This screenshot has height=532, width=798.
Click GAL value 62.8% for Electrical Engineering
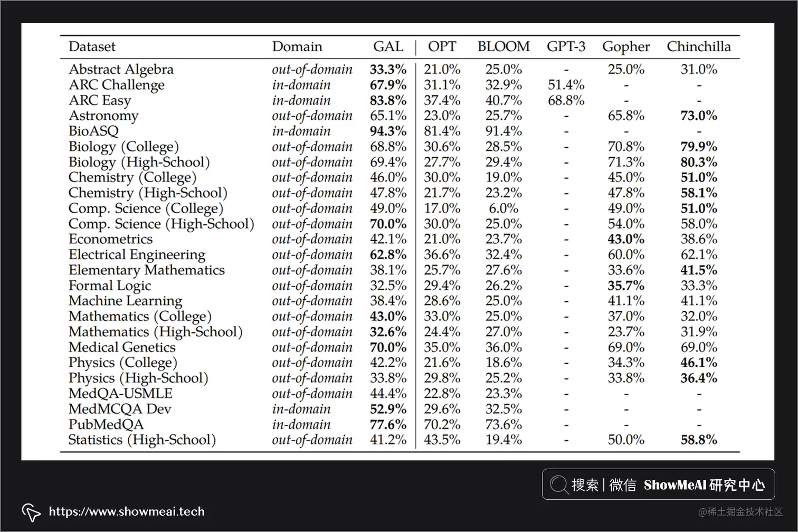point(388,254)
